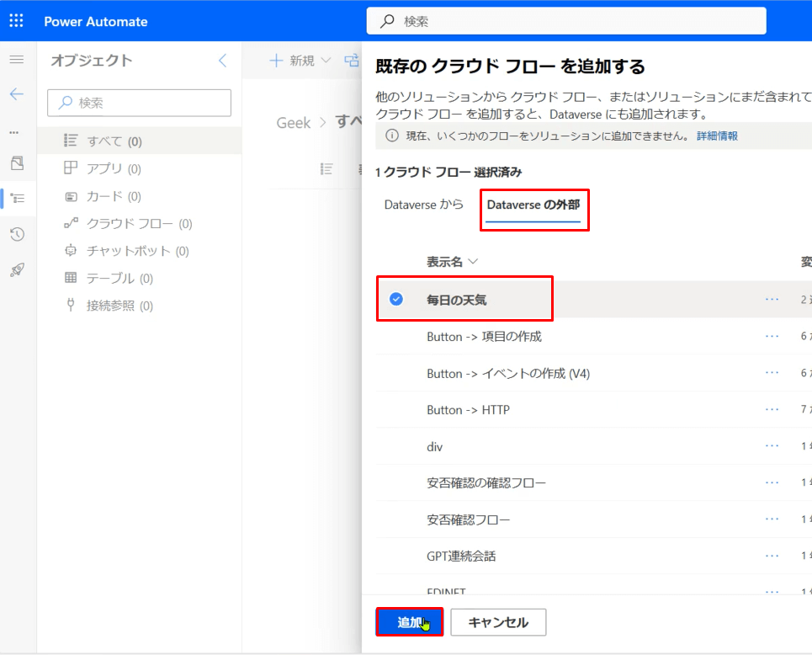
Task: Open the 詳細情報 link
Action: tap(717, 136)
